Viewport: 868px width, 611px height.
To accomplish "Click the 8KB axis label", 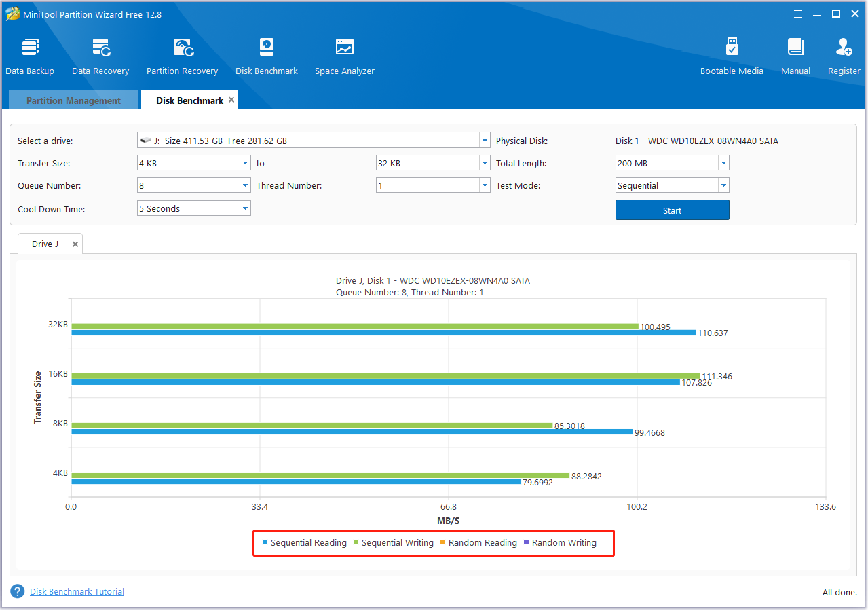I will click(x=60, y=424).
